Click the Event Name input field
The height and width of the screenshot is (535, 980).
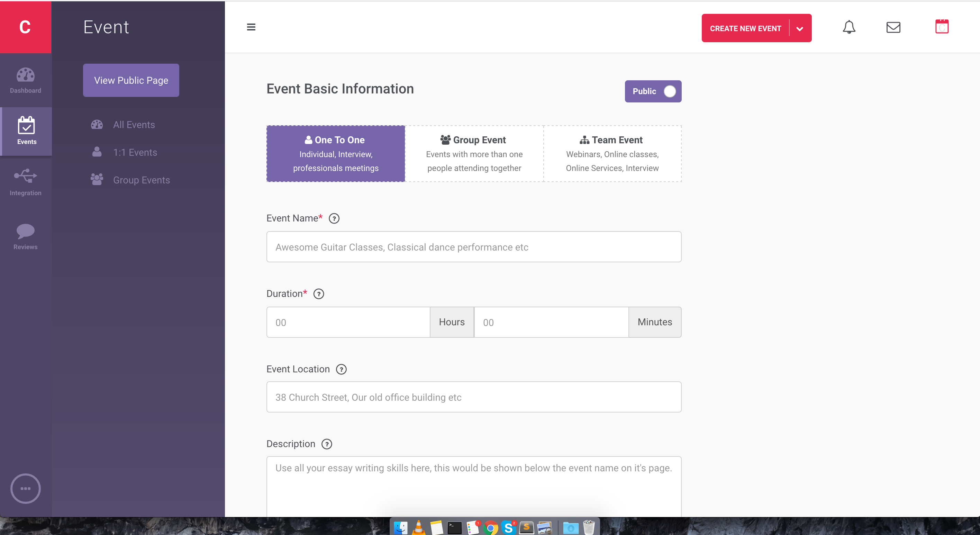(474, 247)
